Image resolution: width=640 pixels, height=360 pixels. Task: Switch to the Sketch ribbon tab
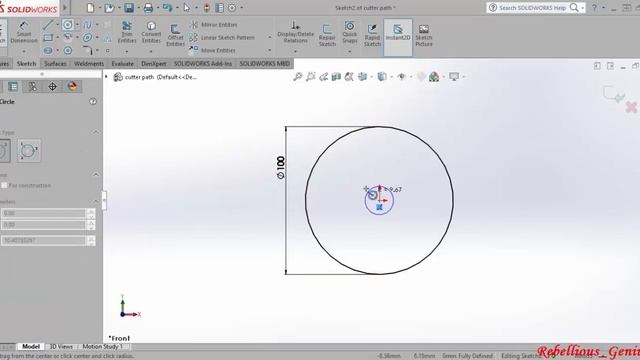tap(27, 64)
